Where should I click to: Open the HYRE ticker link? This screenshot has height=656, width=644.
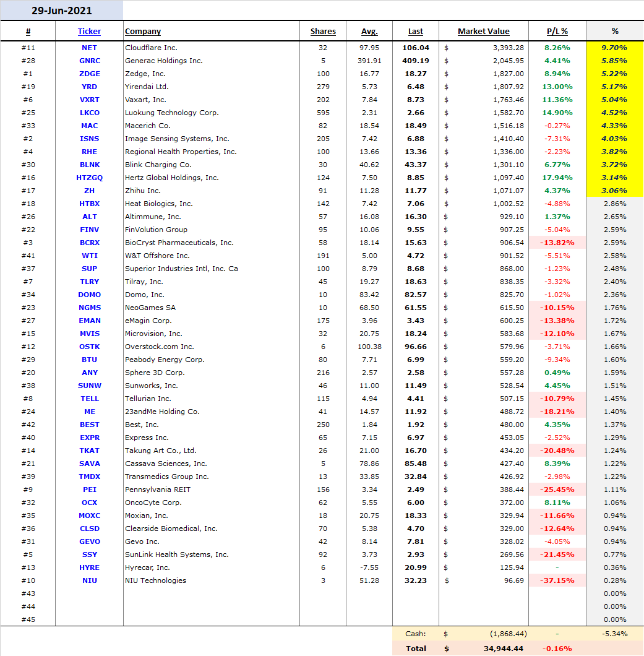pyautogui.click(x=90, y=568)
